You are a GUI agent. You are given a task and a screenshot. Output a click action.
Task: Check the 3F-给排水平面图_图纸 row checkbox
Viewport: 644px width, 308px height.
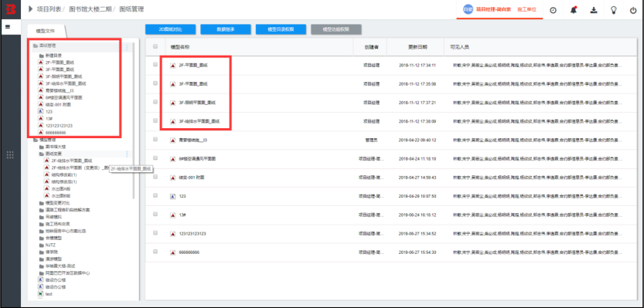tap(155, 120)
